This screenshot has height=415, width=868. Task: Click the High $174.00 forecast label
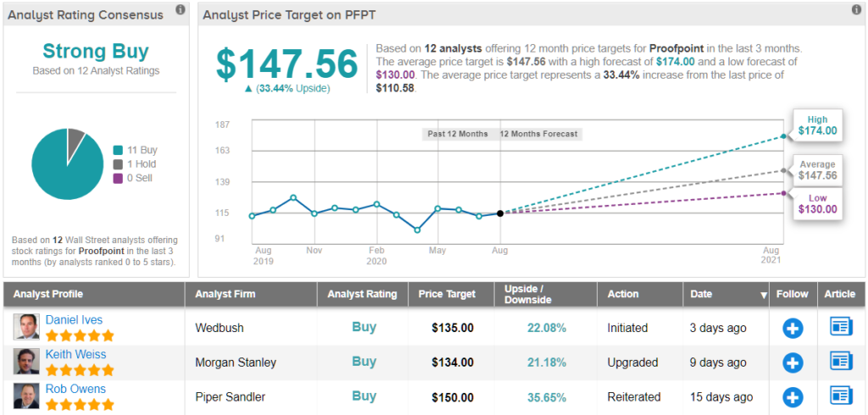pos(817,125)
